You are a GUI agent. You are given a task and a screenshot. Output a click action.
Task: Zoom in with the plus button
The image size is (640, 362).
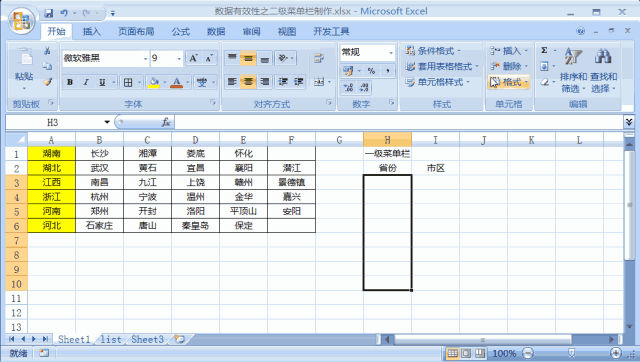pyautogui.click(x=616, y=353)
